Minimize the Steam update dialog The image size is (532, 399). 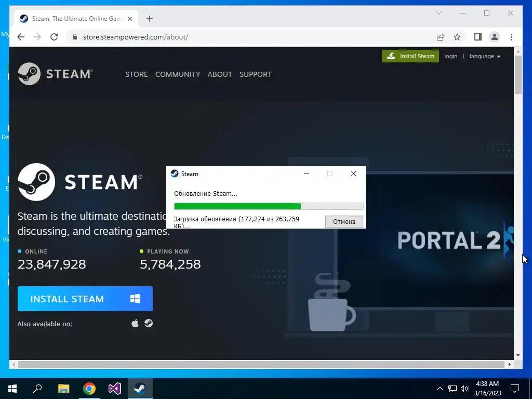[307, 174]
